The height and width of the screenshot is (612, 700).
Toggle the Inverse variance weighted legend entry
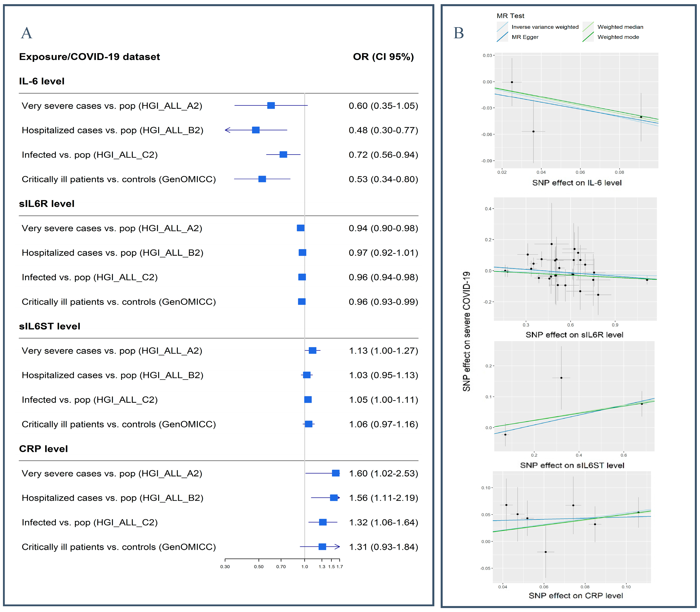[x=545, y=27]
